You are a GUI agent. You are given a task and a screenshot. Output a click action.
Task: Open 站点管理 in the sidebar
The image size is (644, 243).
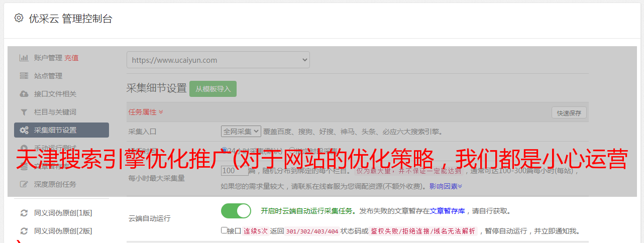tap(48, 76)
